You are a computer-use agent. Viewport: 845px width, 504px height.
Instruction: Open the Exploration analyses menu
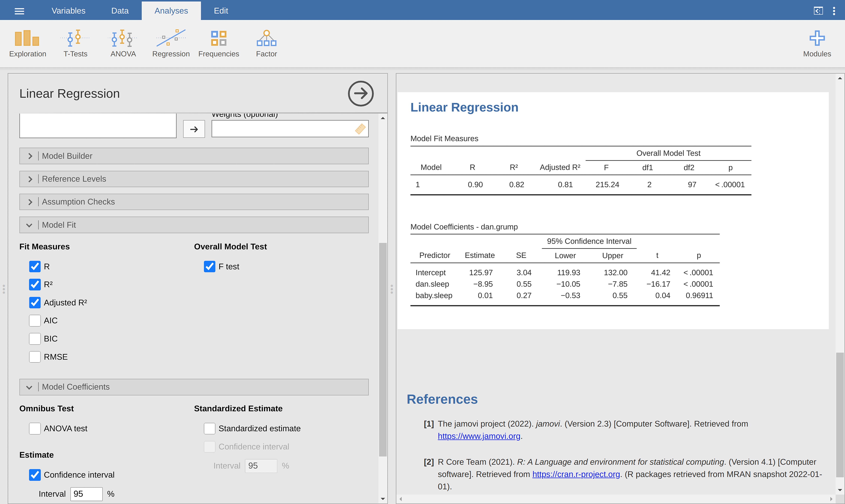[x=28, y=44]
